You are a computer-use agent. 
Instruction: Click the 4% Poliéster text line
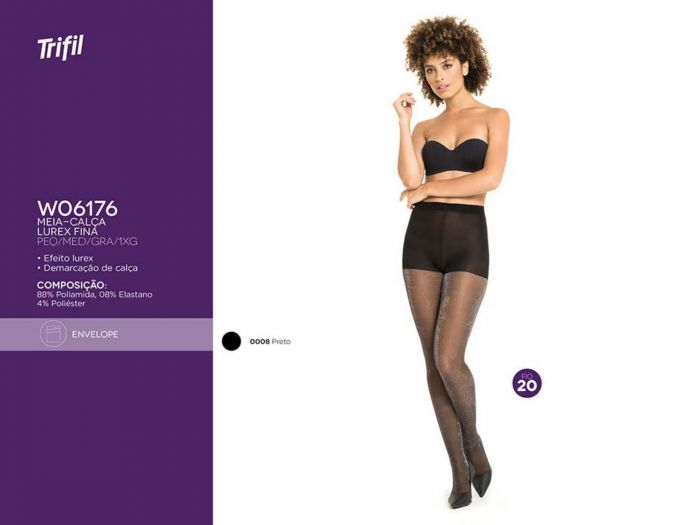(x=61, y=304)
